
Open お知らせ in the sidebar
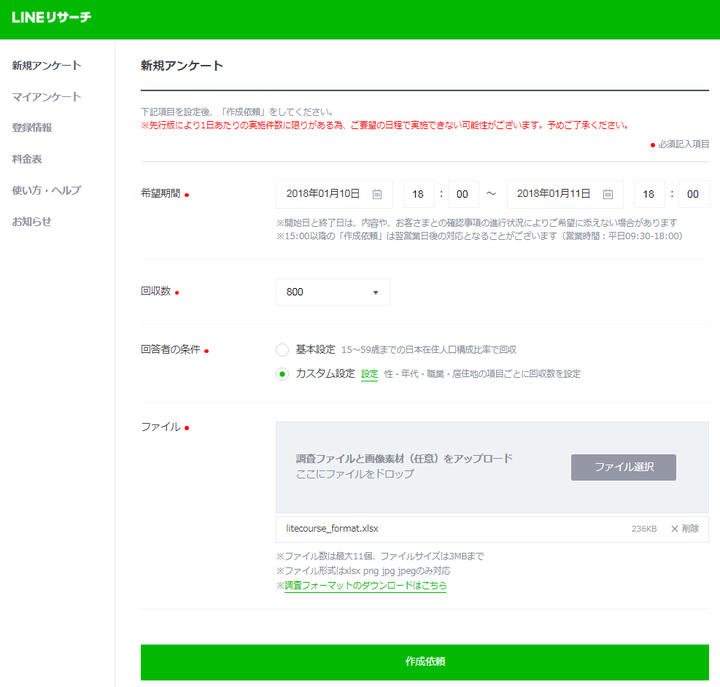[32, 221]
